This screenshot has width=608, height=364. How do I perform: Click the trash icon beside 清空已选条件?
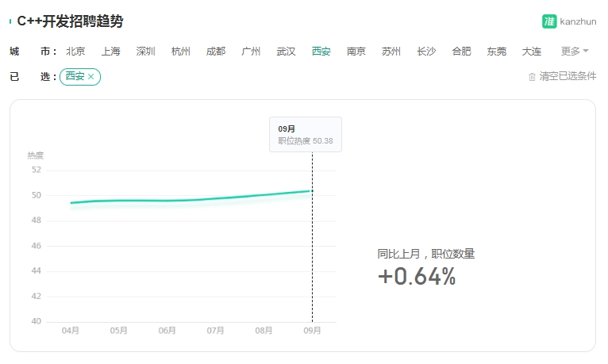pos(532,77)
